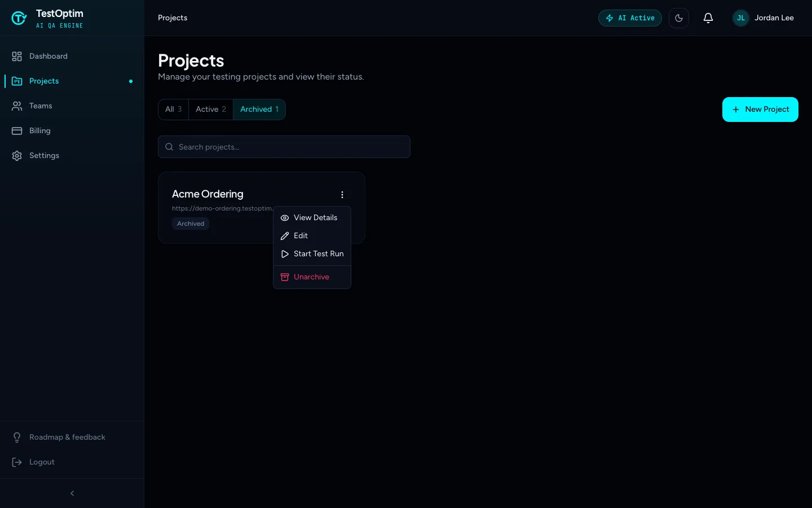
Task: Open the Billing section
Action: coord(72,131)
